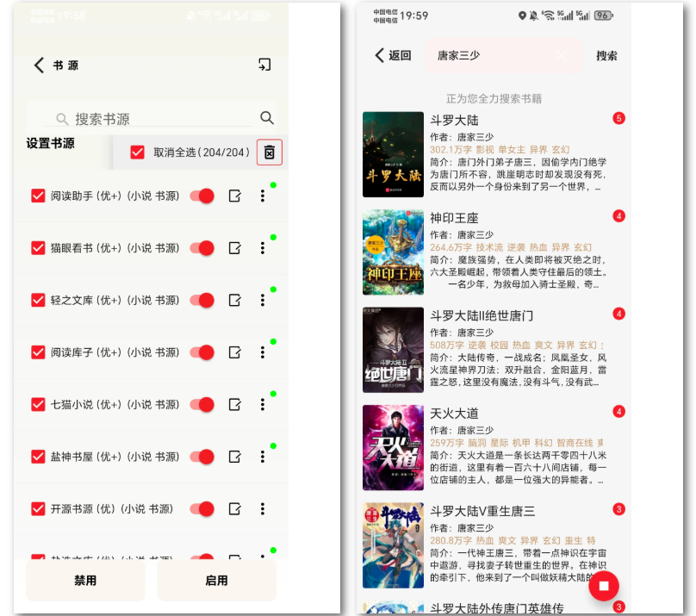Uncheck the 盐神书屋 source checkbox

pyautogui.click(x=38, y=457)
